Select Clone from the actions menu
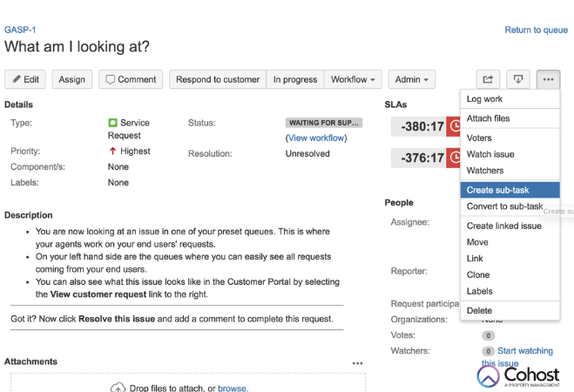The width and height of the screenshot is (574, 392). (x=510, y=275)
